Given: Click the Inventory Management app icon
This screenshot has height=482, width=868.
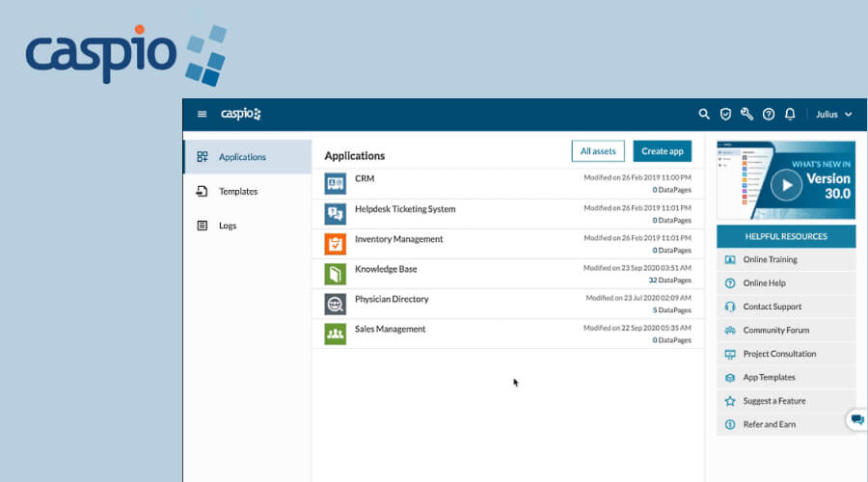Looking at the screenshot, I should point(335,244).
